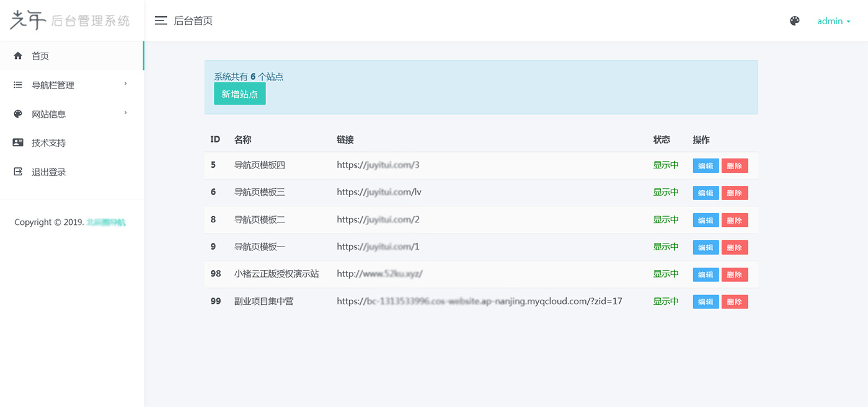This screenshot has width=868, height=407.
Task: Expand the 导航栏管理 menu chevron
Action: (x=126, y=84)
